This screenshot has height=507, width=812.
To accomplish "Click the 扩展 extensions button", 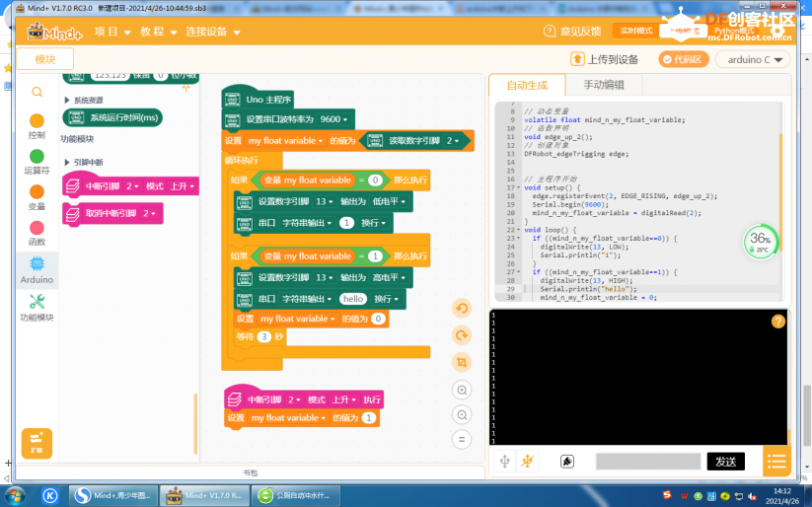I will click(37, 443).
